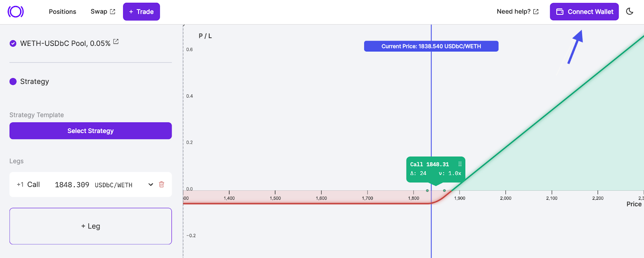
Task: Open the Swap menu item
Action: [99, 12]
